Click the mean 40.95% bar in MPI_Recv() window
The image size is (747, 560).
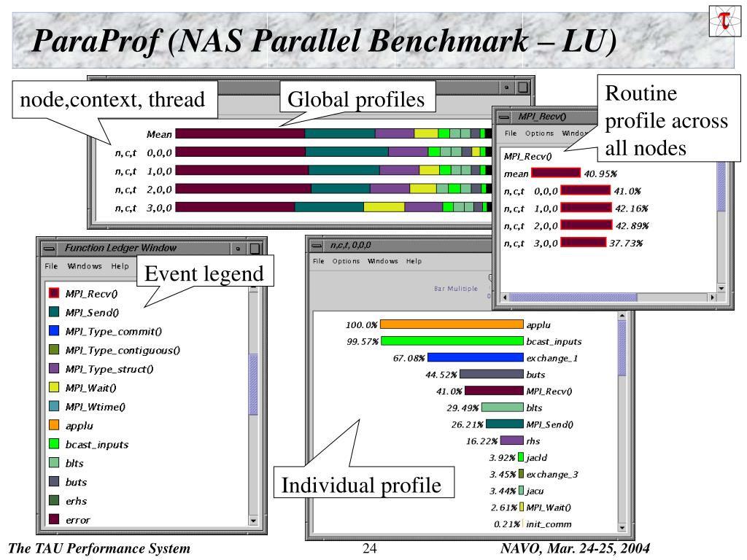[x=556, y=173]
